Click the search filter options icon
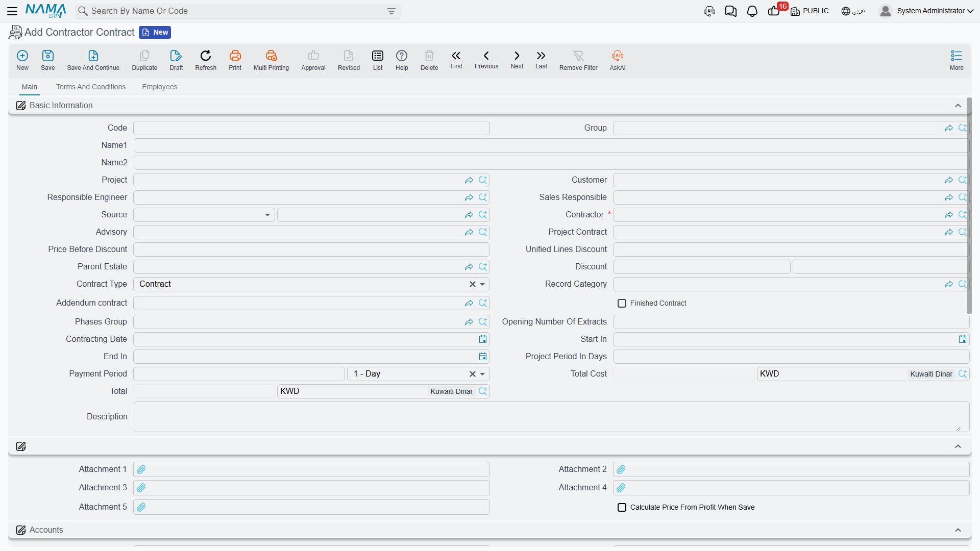Image resolution: width=980 pixels, height=551 pixels. pyautogui.click(x=391, y=11)
